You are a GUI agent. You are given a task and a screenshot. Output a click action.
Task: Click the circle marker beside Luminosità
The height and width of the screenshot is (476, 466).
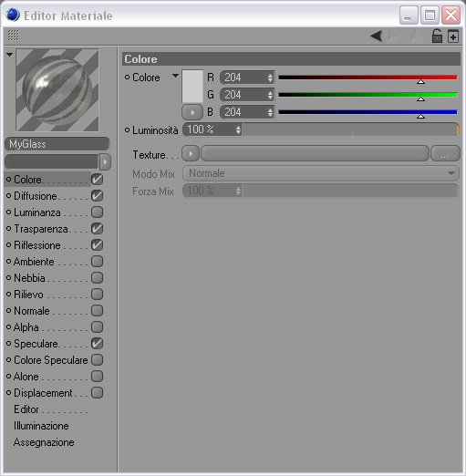tap(127, 130)
